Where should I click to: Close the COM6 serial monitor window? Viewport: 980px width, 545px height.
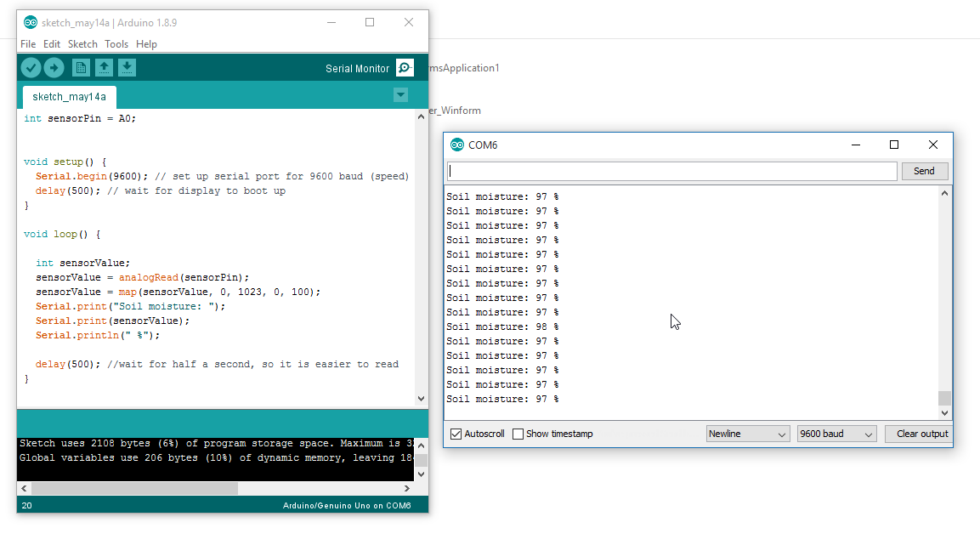(x=933, y=145)
